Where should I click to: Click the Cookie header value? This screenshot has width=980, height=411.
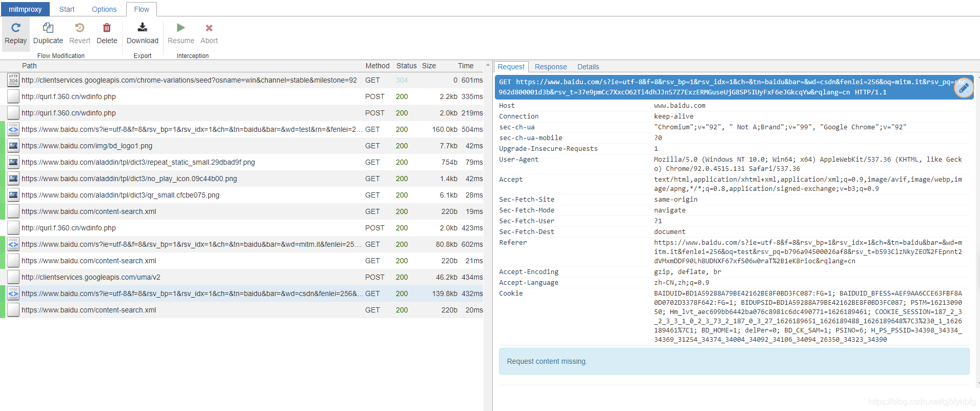(808, 316)
